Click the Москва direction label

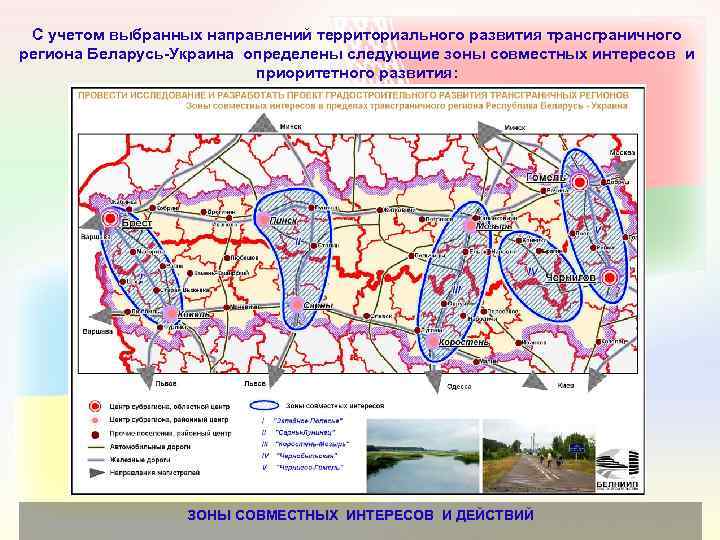[x=622, y=152]
